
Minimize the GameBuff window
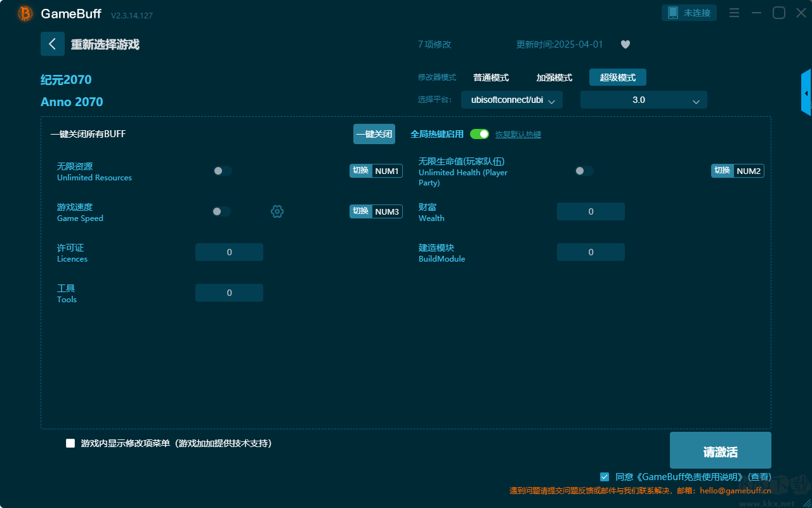pos(756,13)
